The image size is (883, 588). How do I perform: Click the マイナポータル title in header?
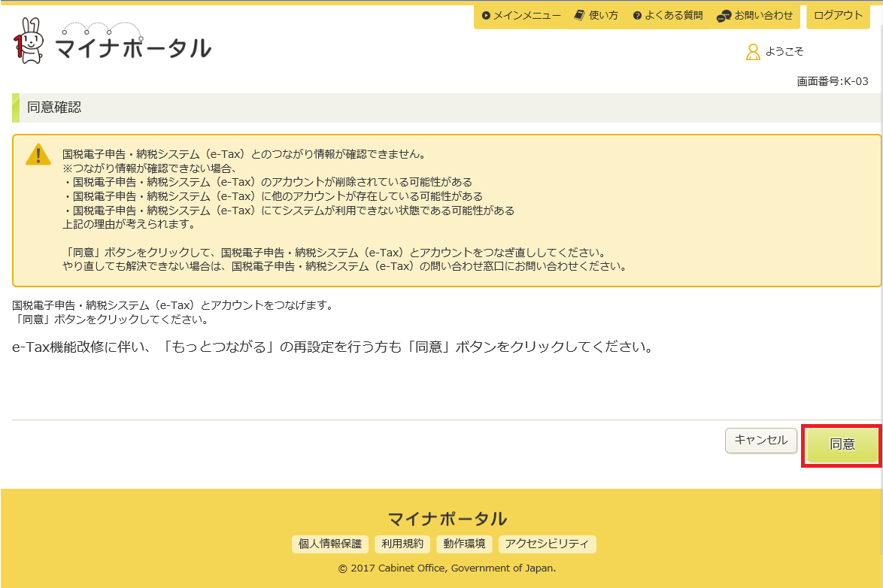tap(133, 48)
